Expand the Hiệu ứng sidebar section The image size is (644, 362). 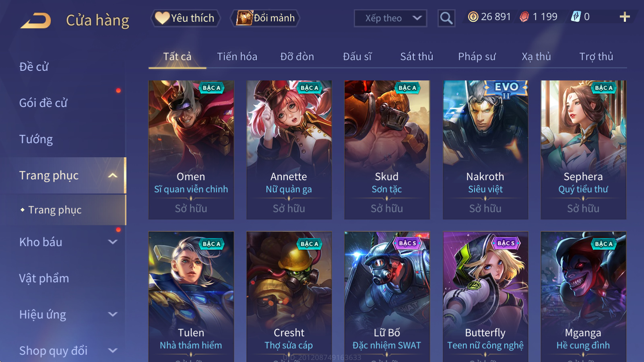coord(113,315)
